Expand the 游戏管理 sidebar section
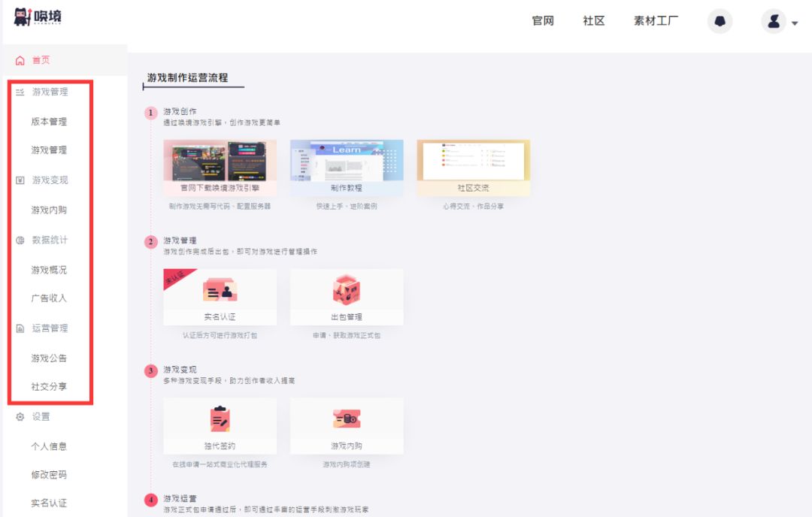 (x=49, y=92)
